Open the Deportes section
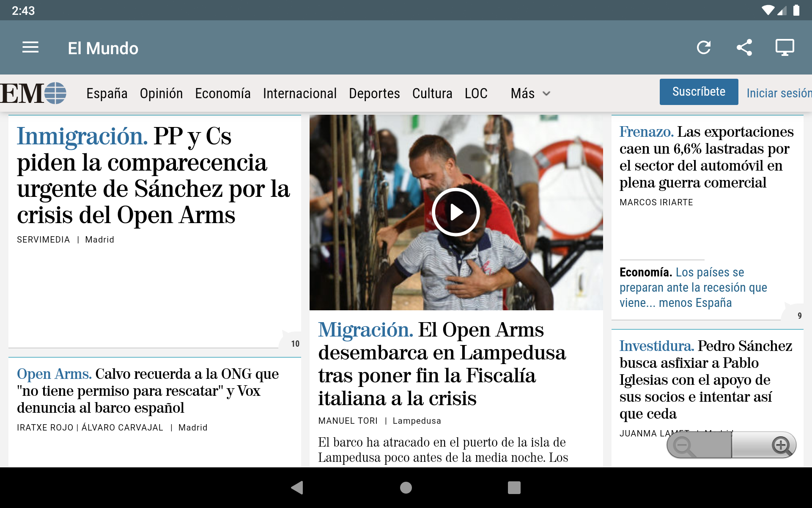Image resolution: width=812 pixels, height=508 pixels. (374, 93)
